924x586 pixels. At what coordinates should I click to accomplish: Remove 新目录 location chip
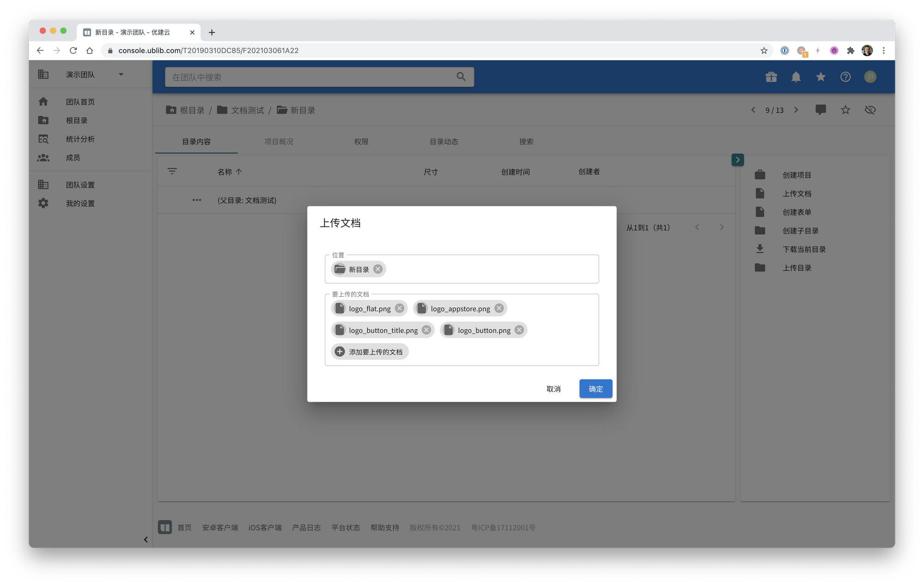pos(378,269)
